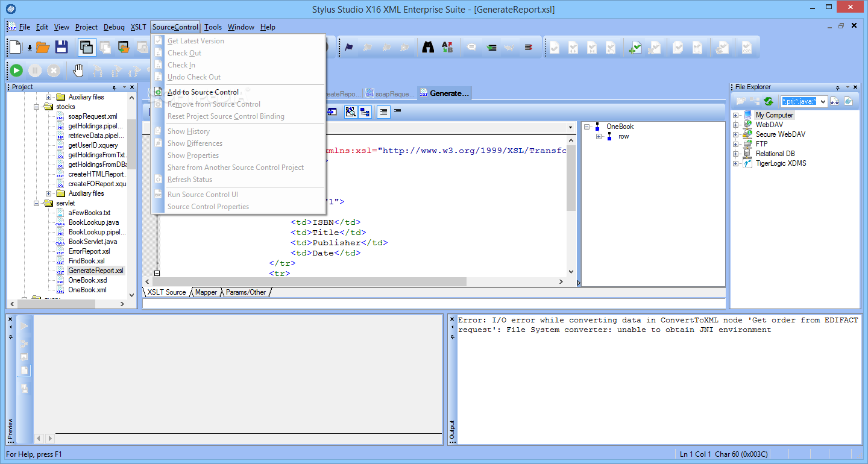Select GenerateReport.xsl in Project tree
Viewport: 868px width, 464px height.
point(96,271)
